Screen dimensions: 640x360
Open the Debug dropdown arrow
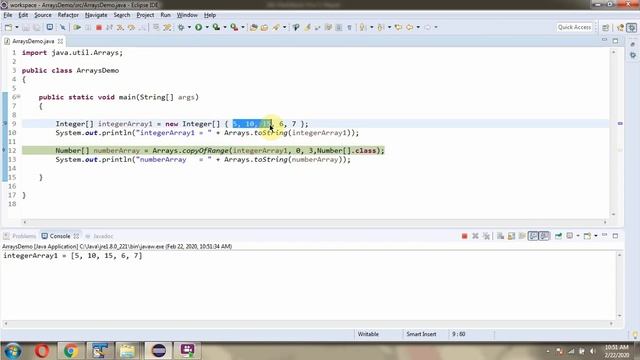[189, 27]
